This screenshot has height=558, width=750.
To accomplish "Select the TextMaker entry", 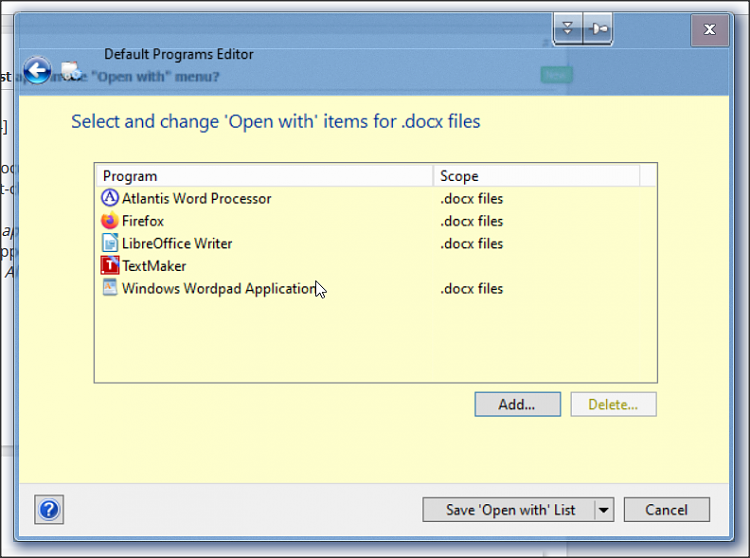I will pyautogui.click(x=375, y=265).
